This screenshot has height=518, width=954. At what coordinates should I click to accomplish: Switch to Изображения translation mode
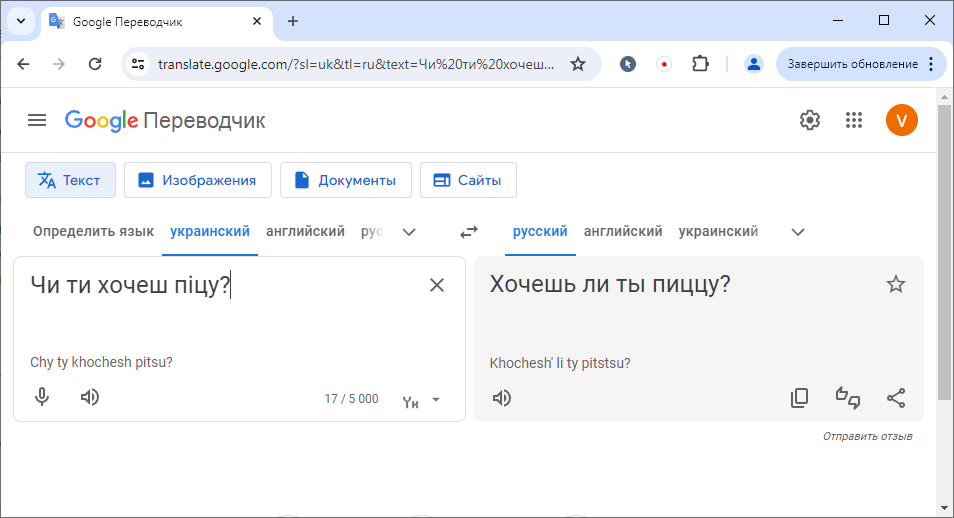coord(197,180)
